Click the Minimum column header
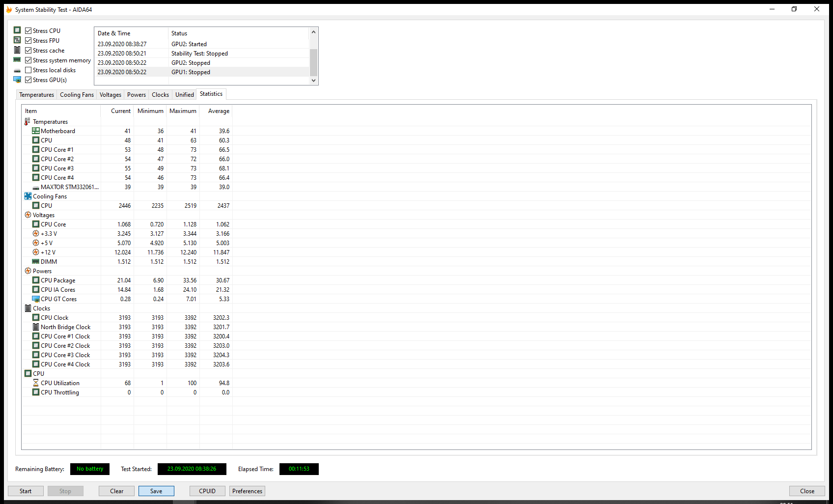This screenshot has height=504, width=833. coord(150,111)
